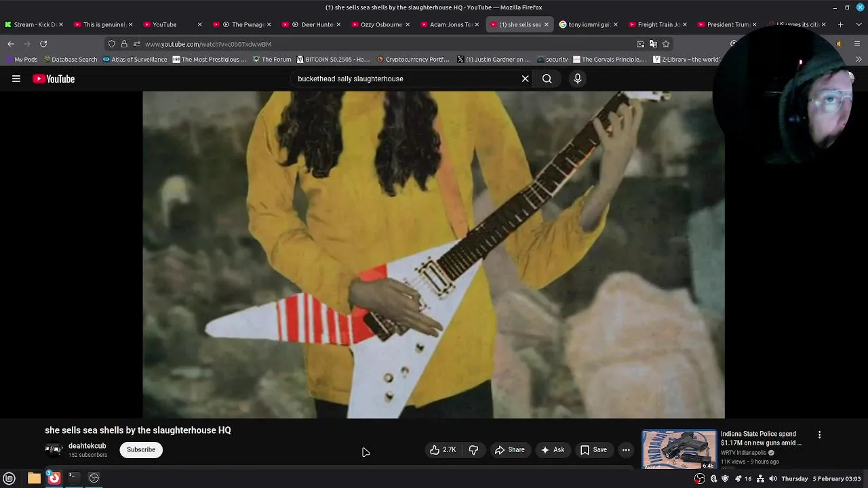
Task: Open a new Firefox tab
Action: pos(840,24)
